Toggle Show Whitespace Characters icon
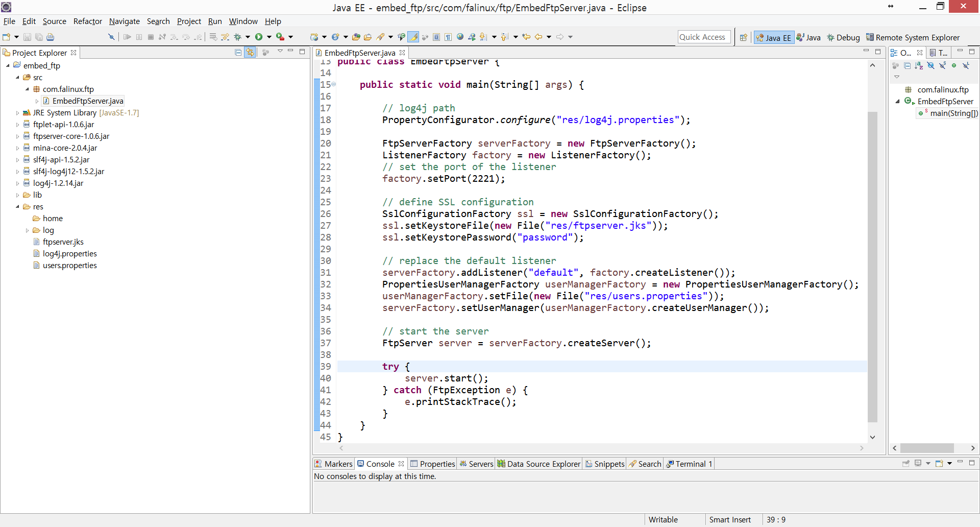 pyautogui.click(x=448, y=37)
